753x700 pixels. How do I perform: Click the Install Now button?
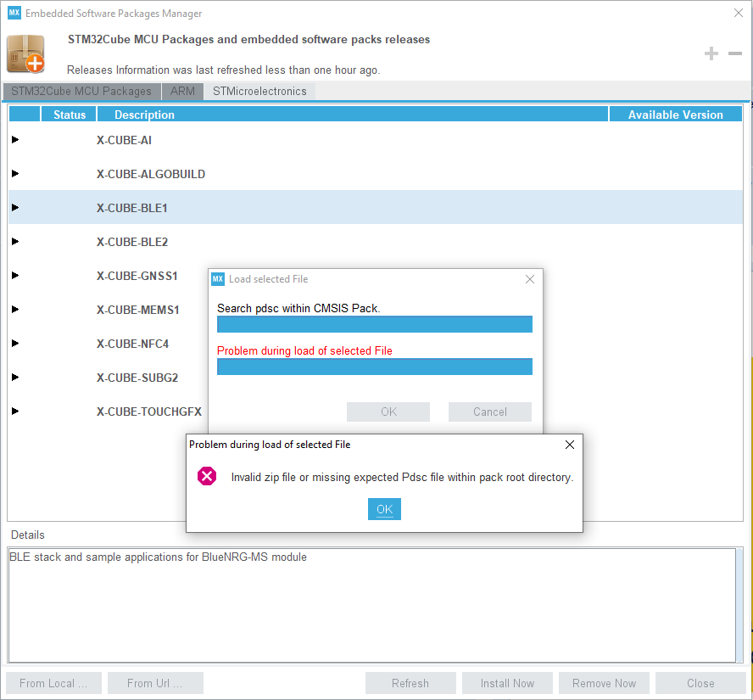click(507, 683)
